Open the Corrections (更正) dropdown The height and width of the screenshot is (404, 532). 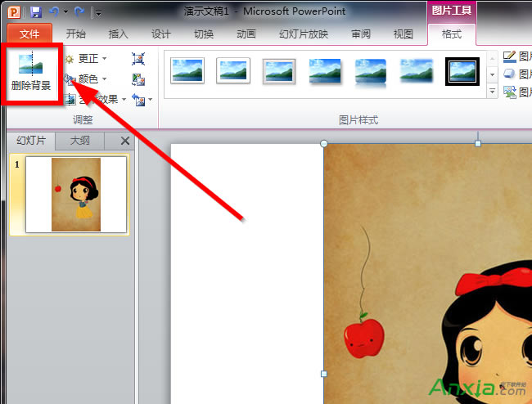(x=85, y=59)
